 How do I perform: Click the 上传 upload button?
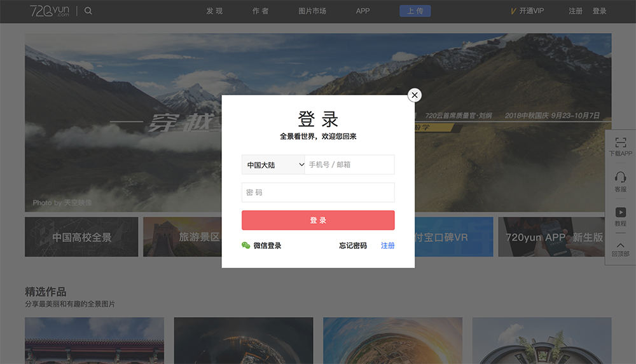point(415,11)
